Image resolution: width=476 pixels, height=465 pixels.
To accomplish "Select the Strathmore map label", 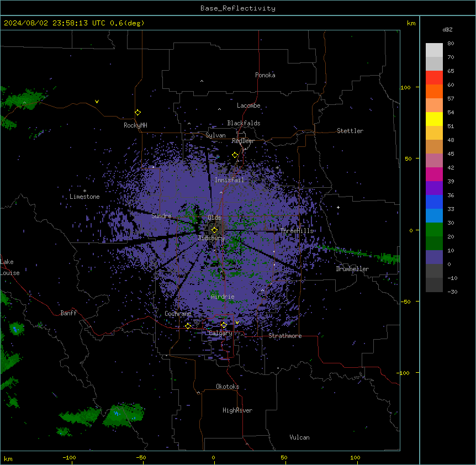I will point(285,336).
